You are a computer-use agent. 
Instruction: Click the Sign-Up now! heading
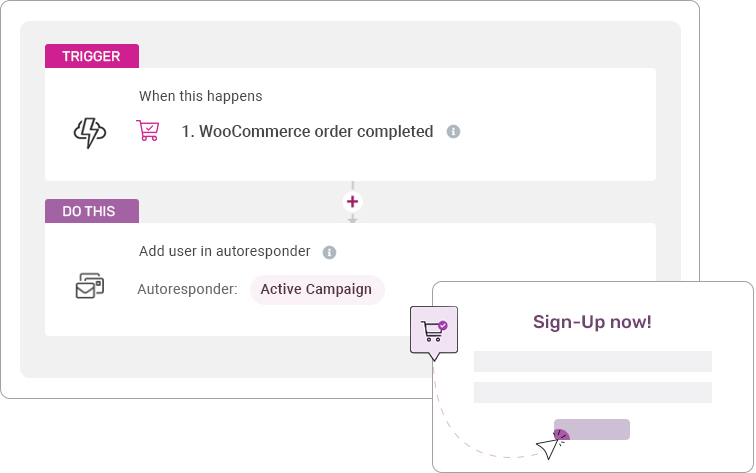(x=592, y=322)
